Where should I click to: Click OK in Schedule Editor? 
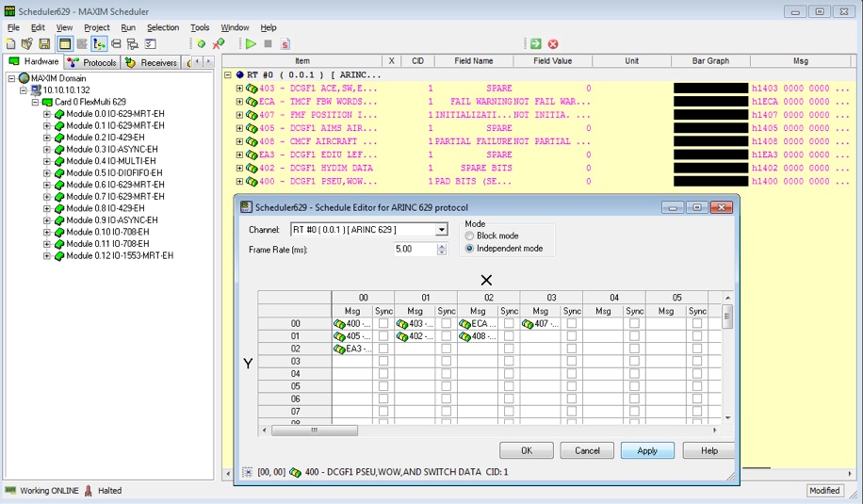pos(527,450)
